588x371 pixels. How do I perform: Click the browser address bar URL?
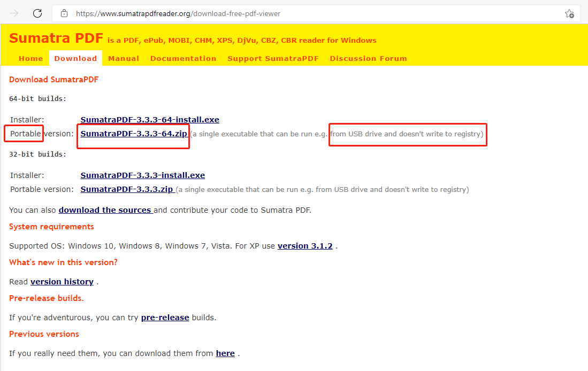(x=178, y=13)
